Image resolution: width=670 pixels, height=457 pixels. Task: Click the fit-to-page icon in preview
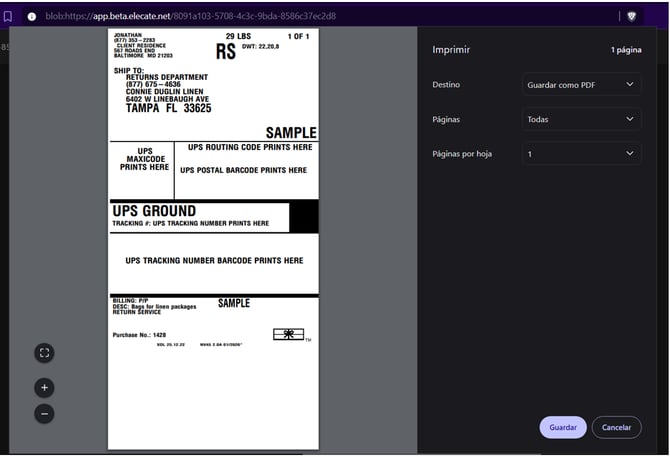(44, 352)
